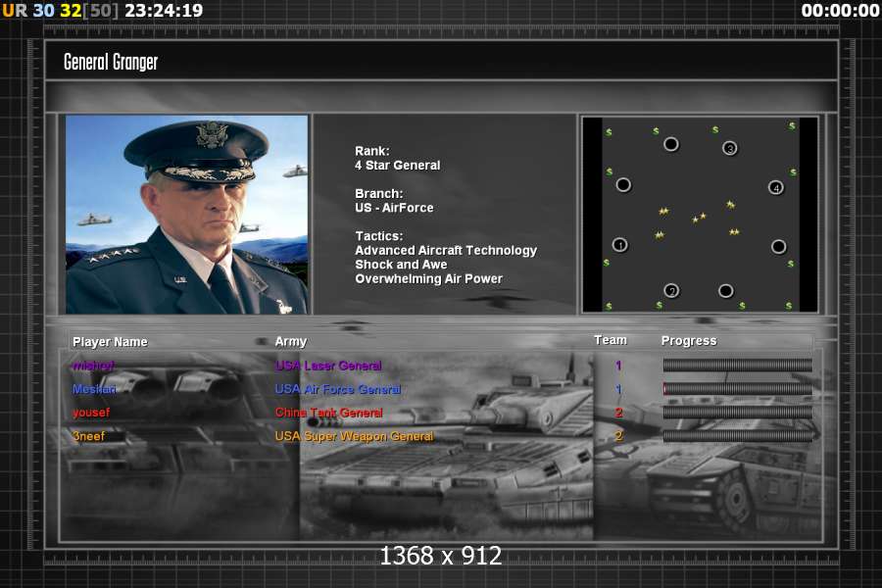Viewport: 882px width, 588px height.
Task: Click the Rank: label
Action: [x=371, y=151]
